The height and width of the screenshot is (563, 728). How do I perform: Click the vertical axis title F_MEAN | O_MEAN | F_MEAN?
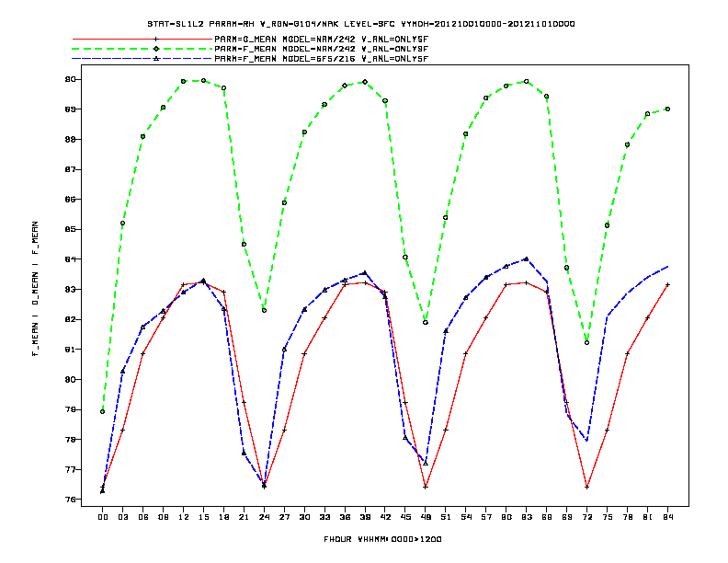coord(35,289)
